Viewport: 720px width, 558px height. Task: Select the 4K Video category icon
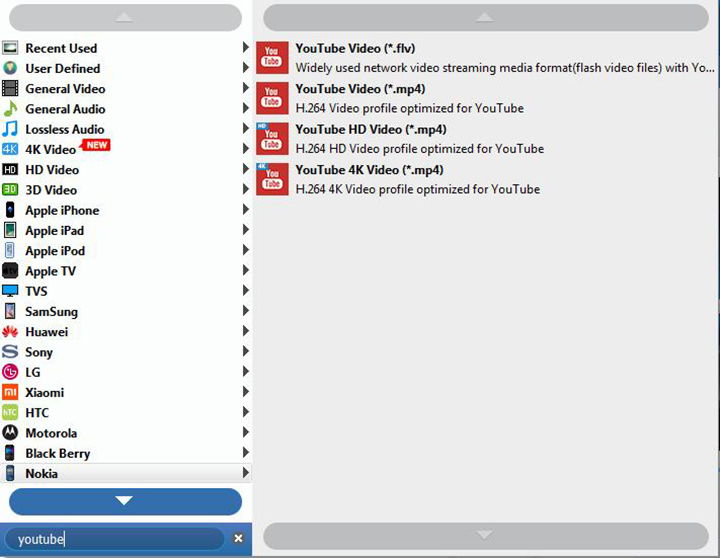click(x=10, y=149)
